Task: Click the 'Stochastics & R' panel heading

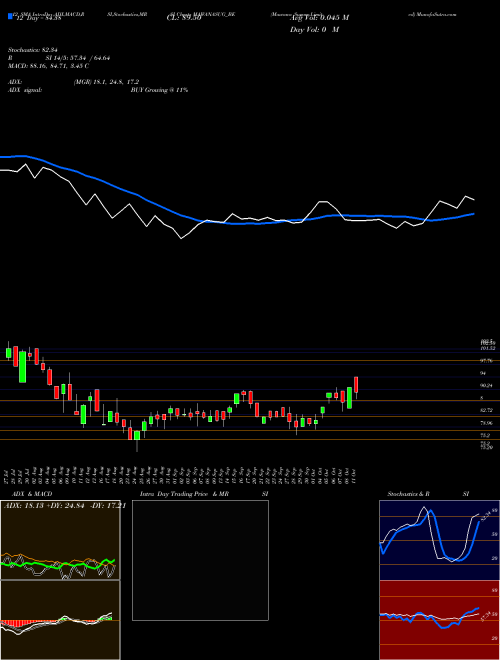Action: pos(409,494)
